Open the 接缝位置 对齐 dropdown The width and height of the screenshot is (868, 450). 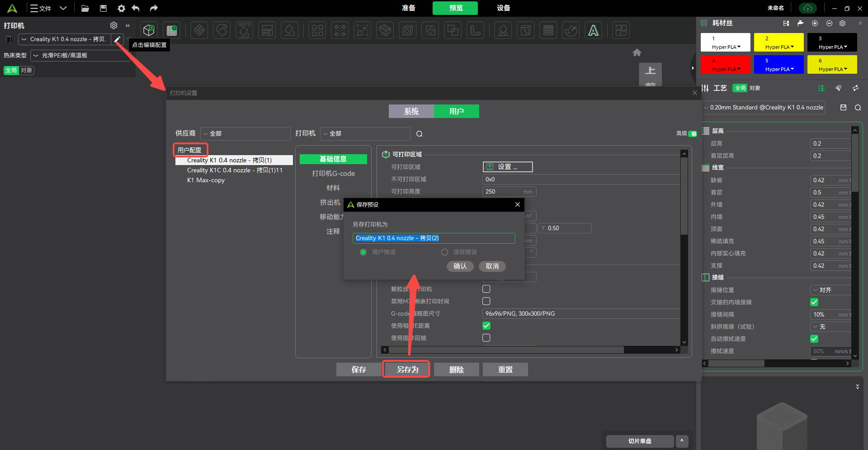[x=830, y=289]
